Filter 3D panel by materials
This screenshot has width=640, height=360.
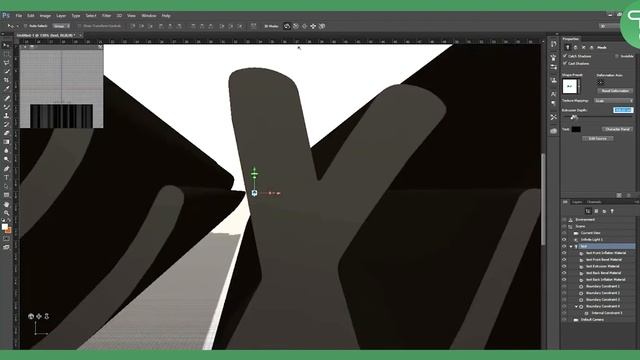coord(604,211)
